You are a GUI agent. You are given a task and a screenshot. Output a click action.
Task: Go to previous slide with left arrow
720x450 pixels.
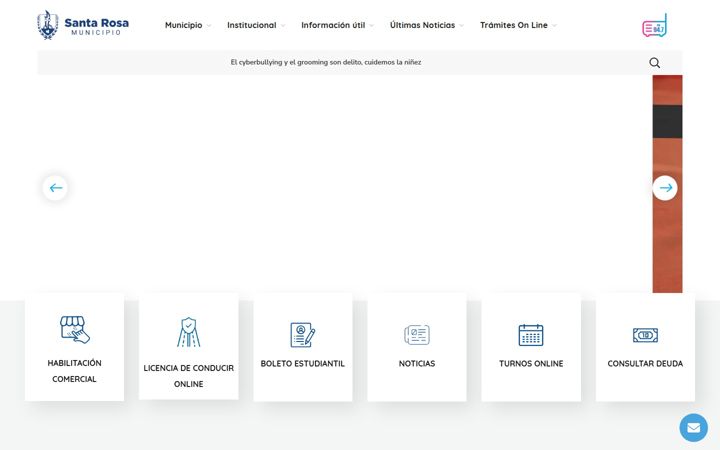[56, 188]
